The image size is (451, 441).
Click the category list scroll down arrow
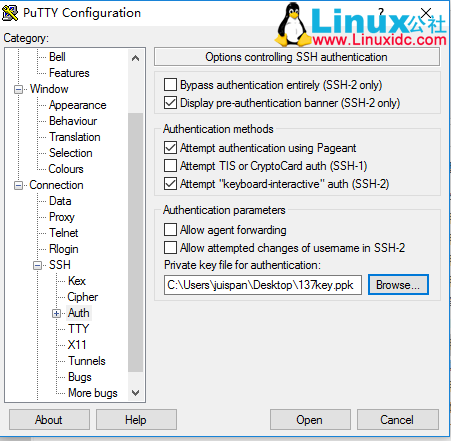[135, 392]
